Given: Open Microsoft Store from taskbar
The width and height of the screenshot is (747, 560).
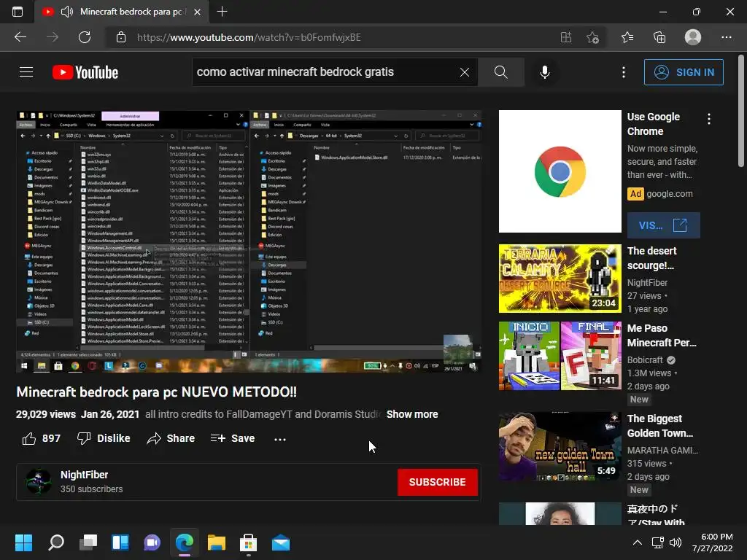Looking at the screenshot, I should coord(248,542).
